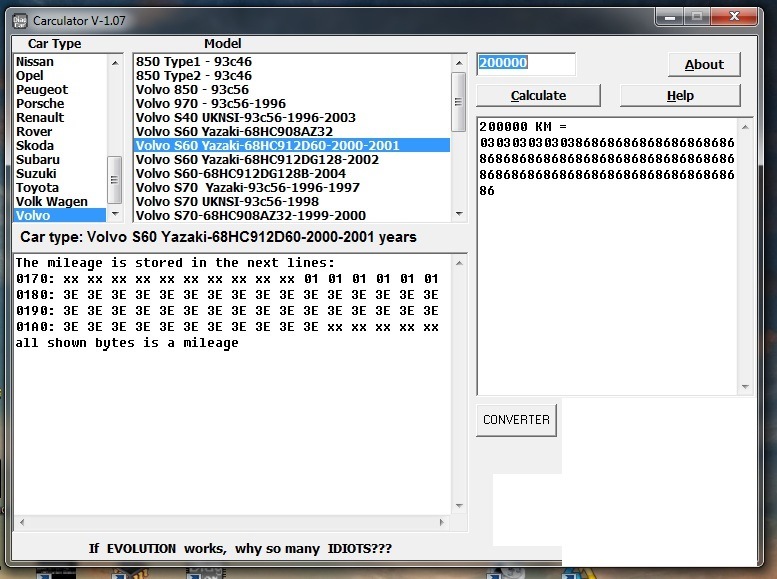Minimize the Carculator window
Image resolution: width=777 pixels, height=579 pixels.
(670, 17)
